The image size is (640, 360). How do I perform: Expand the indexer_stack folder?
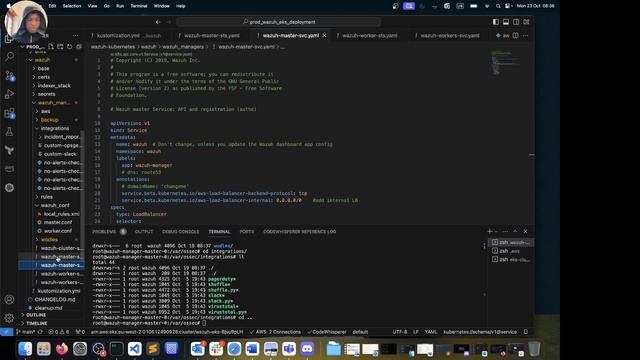[x=53, y=86]
